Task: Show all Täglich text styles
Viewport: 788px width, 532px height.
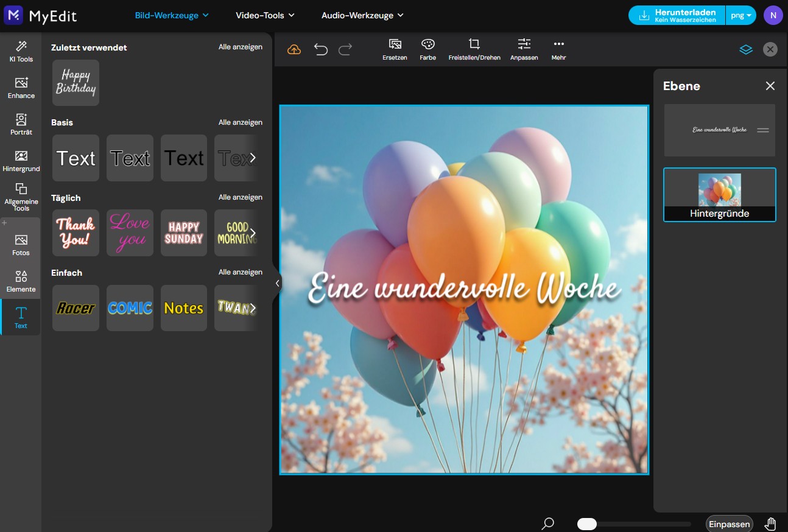Action: (x=241, y=197)
